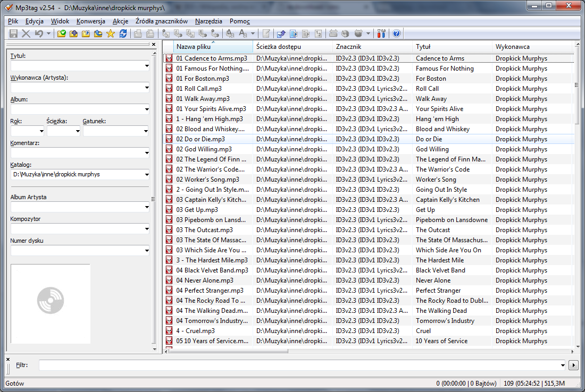
Task: Select file 02 Do or Die.mp3
Action: point(200,139)
